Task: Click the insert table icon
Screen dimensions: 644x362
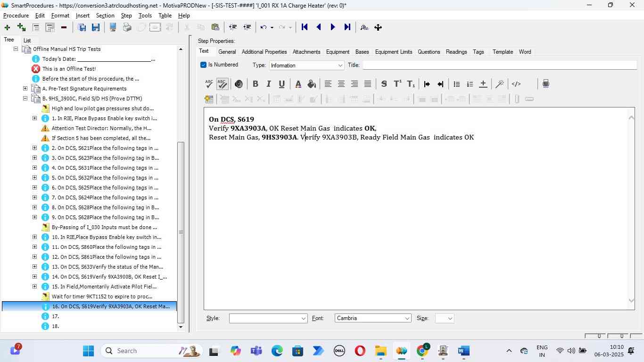Action: point(209,99)
